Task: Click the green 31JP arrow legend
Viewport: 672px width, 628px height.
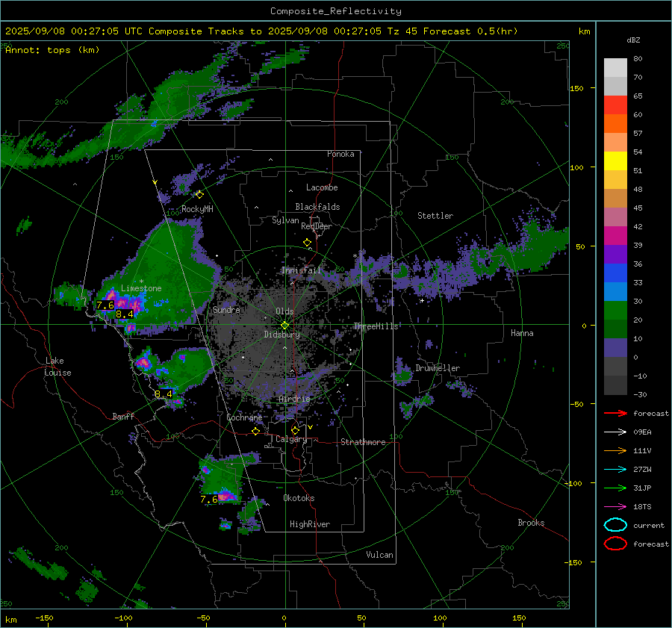Action: coord(615,488)
